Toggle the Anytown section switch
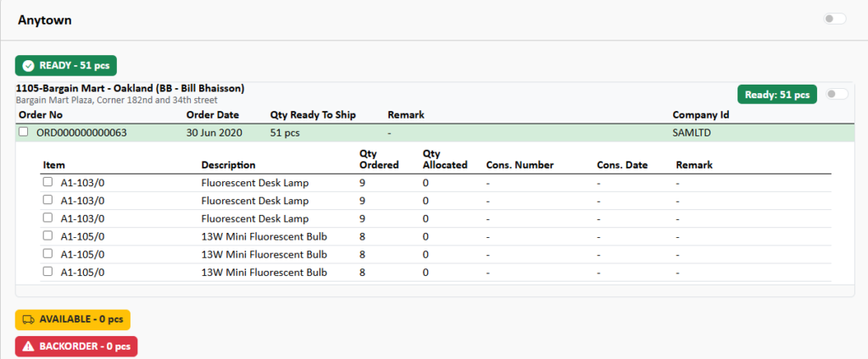This screenshot has height=359, width=868. tap(834, 19)
